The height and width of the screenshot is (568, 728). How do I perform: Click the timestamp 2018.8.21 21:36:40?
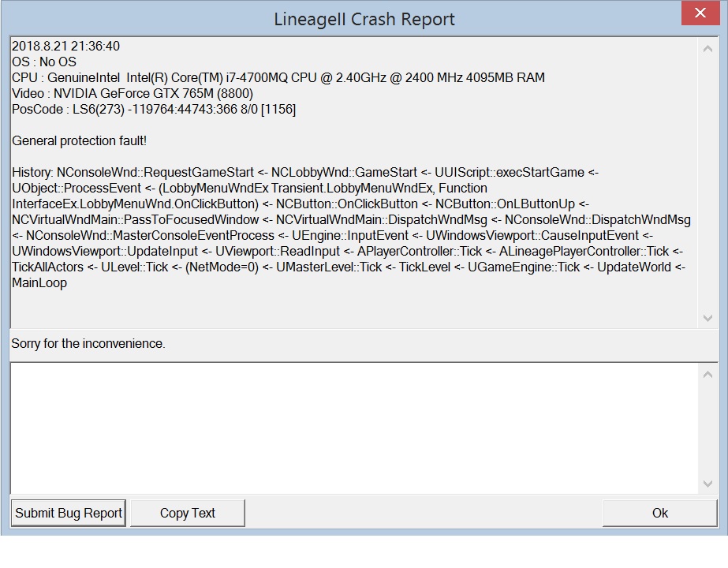coord(65,46)
